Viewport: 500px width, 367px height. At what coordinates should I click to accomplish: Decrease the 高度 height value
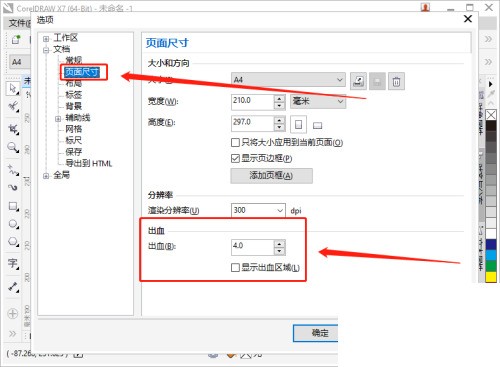279,127
